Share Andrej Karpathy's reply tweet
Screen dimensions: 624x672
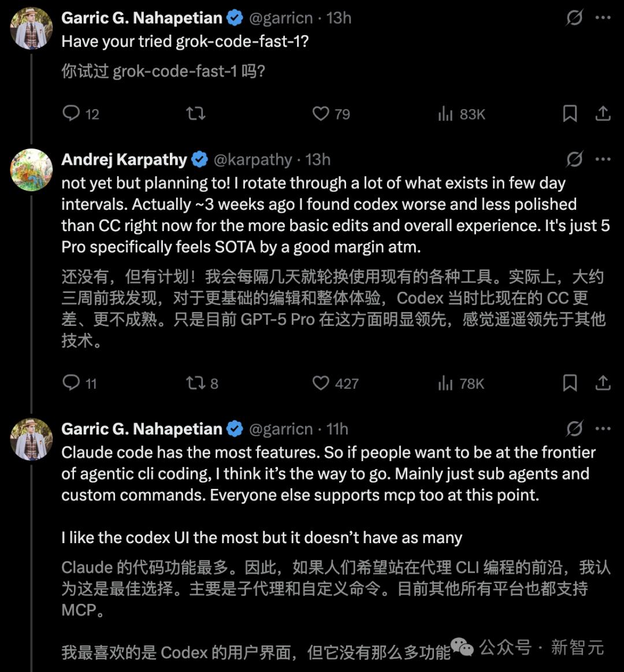click(603, 383)
